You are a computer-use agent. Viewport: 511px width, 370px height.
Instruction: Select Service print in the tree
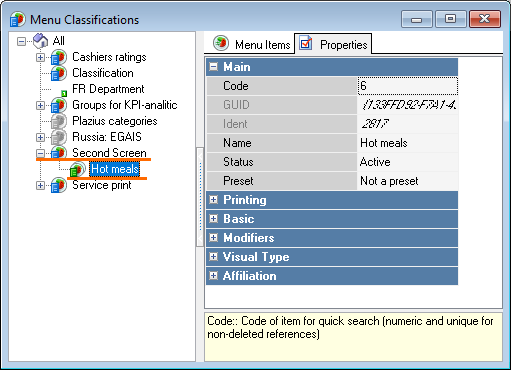(102, 185)
